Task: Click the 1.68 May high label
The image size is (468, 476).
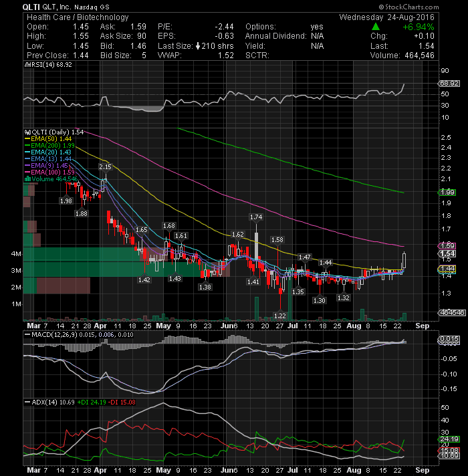Action: click(x=169, y=225)
